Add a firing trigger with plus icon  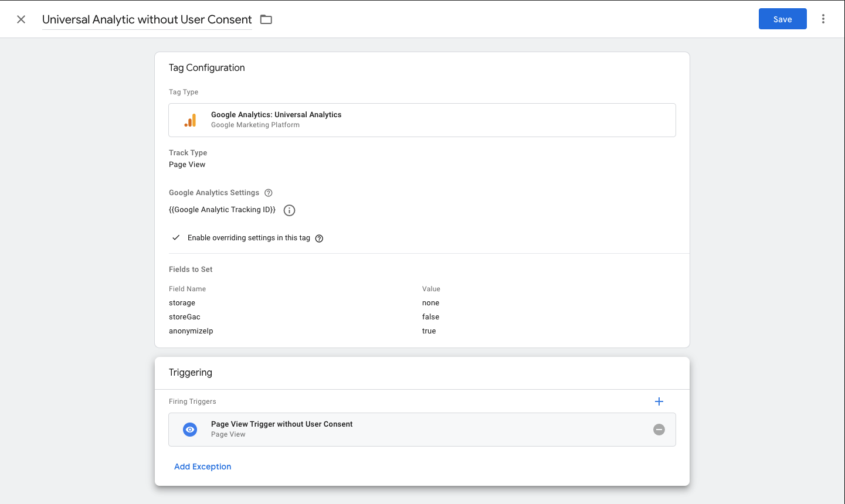click(x=659, y=401)
